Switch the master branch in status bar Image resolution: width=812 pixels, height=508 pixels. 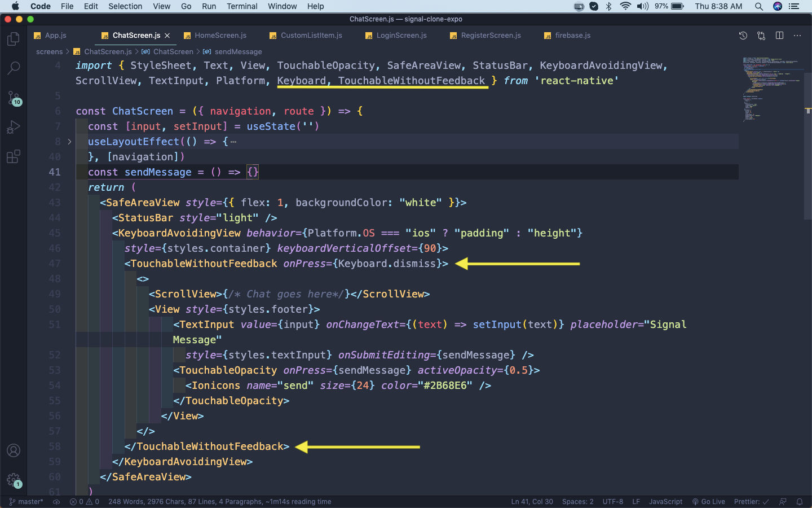27,501
